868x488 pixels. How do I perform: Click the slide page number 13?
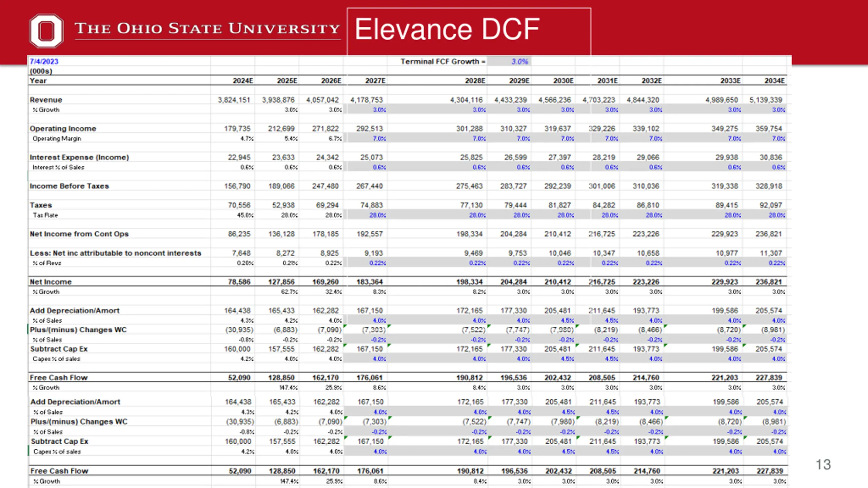[x=823, y=465]
